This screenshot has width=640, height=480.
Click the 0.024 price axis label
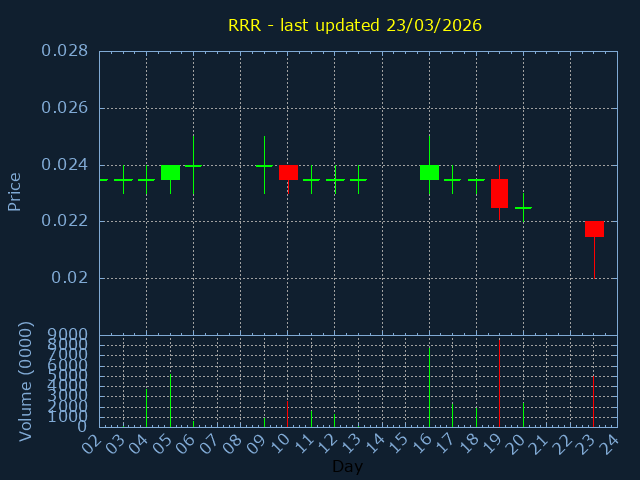[x=64, y=165]
